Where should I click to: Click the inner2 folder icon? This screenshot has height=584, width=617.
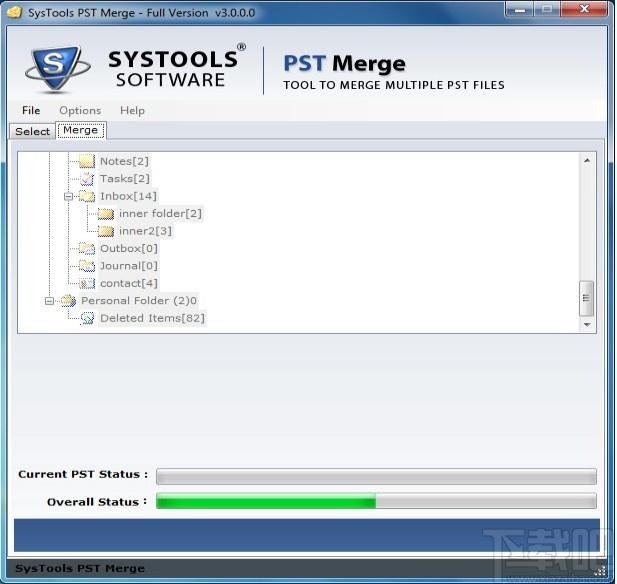[106, 231]
